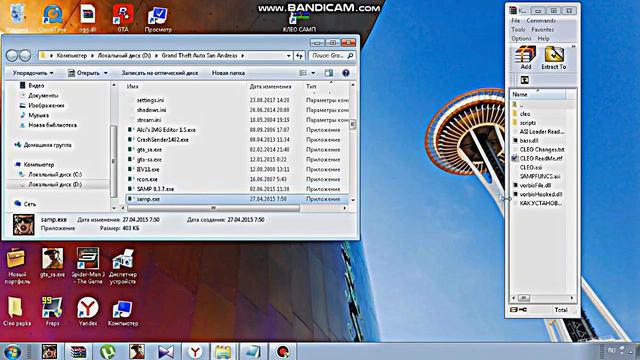Expand breadcrumb arrow after Grand Theft Auto San Andreas
Screen dimensions: 640x360
[242, 56]
